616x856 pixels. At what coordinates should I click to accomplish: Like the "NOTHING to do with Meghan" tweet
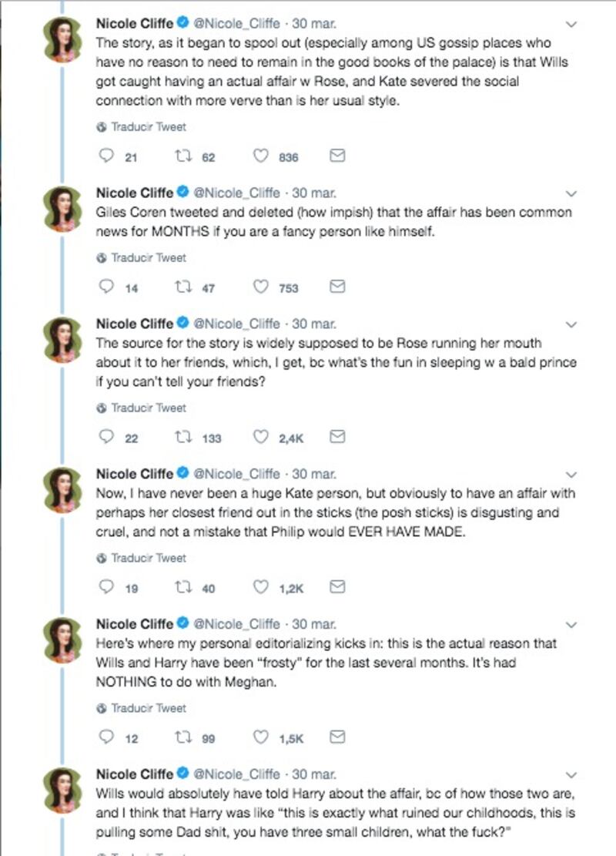pos(261,737)
